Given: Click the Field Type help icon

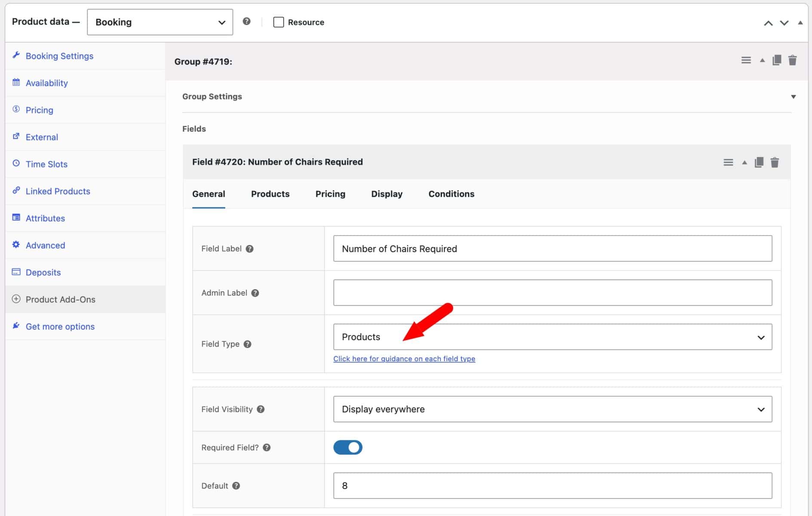Looking at the screenshot, I should tap(247, 344).
